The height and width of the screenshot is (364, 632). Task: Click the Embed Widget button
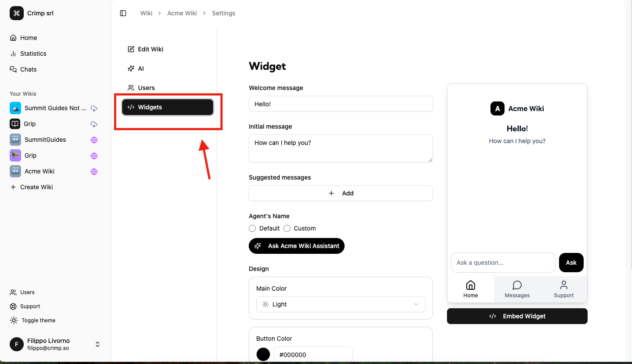tap(517, 316)
